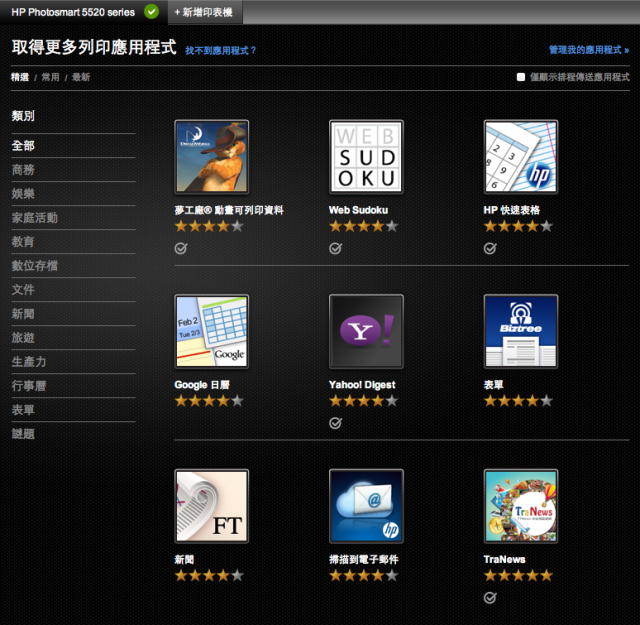Click the 掃描到電子郵件 title link
The height and width of the screenshot is (625, 640).
[364, 560]
